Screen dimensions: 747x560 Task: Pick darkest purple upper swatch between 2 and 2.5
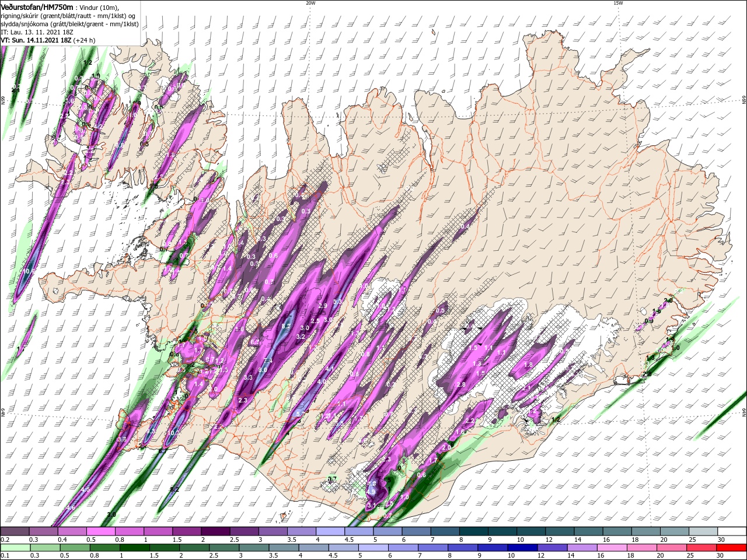pos(215,531)
